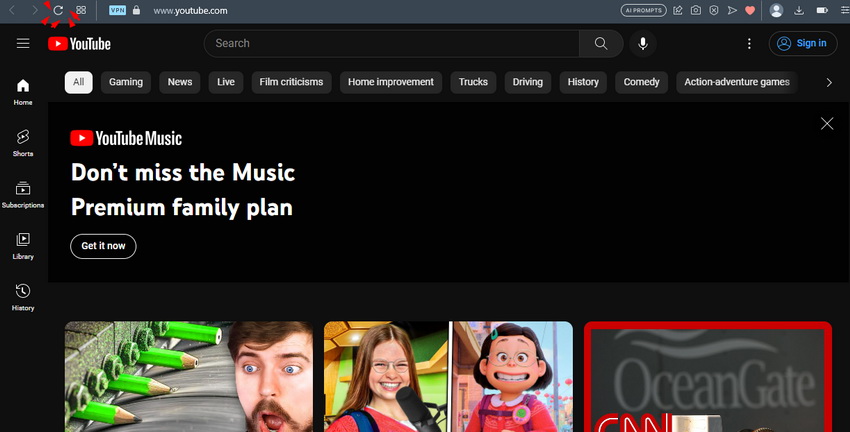Take a snapshot with the camera icon
Screen dimensions: 850x432
(x=696, y=10)
